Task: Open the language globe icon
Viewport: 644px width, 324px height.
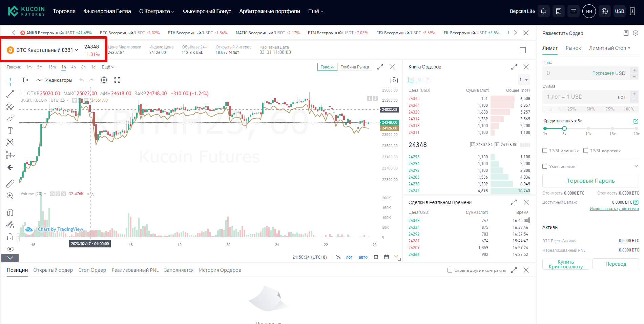Action: (x=605, y=11)
